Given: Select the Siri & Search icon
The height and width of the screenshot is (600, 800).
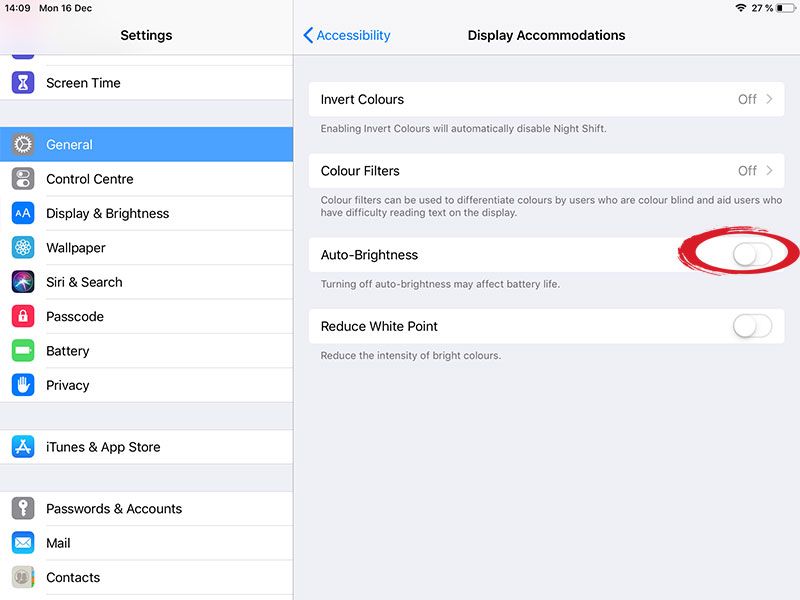Looking at the screenshot, I should coord(22,282).
